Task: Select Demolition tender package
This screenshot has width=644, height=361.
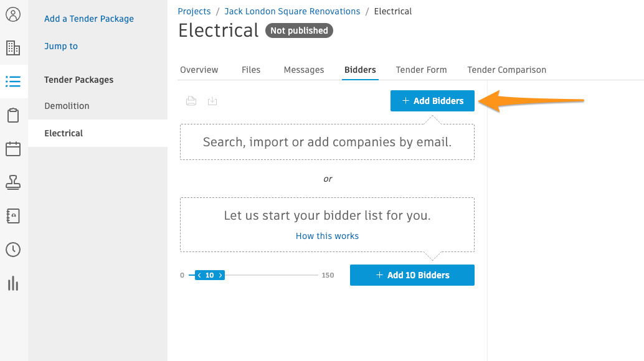Action: coord(67,106)
